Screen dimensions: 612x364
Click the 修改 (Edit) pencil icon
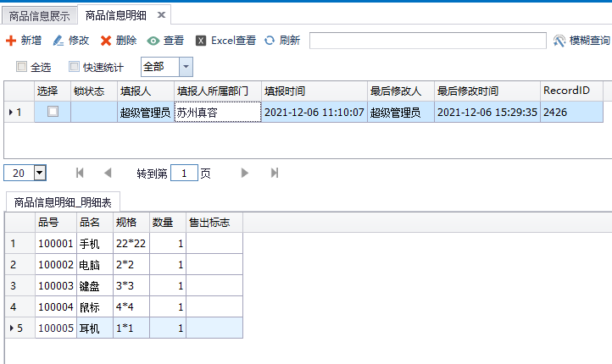(58, 41)
